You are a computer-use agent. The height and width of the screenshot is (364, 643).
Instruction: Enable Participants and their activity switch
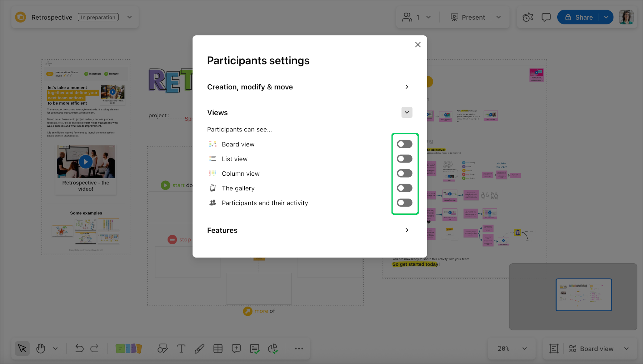404,203
